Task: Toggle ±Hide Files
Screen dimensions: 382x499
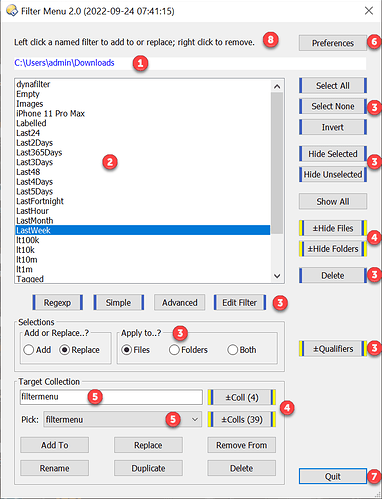Action: click(333, 228)
